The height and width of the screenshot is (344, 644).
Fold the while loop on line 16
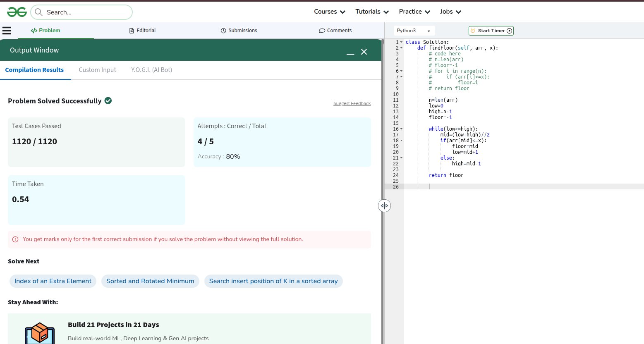click(401, 129)
